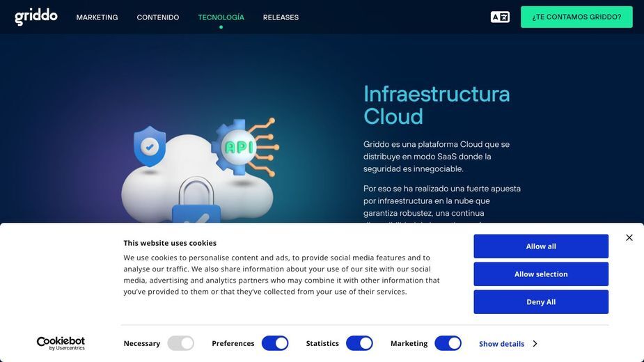
Task: Switch off the Marketing cookies toggle
Action: [x=448, y=343]
